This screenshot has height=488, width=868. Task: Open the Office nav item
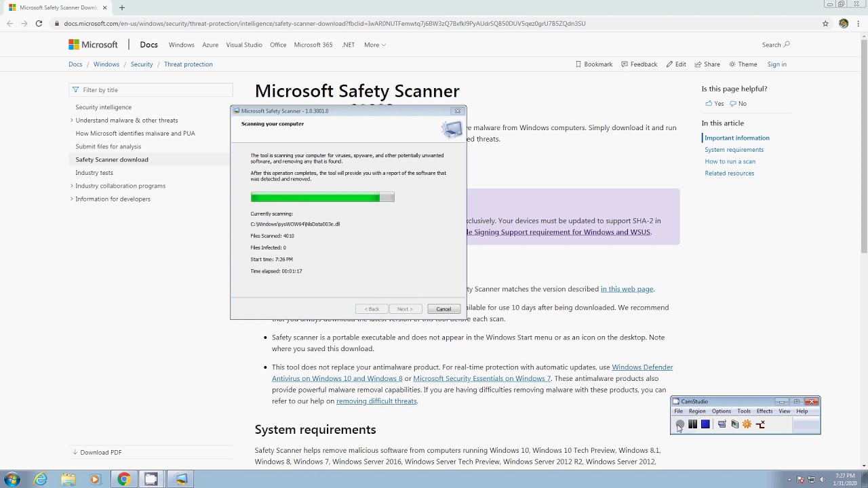point(278,45)
